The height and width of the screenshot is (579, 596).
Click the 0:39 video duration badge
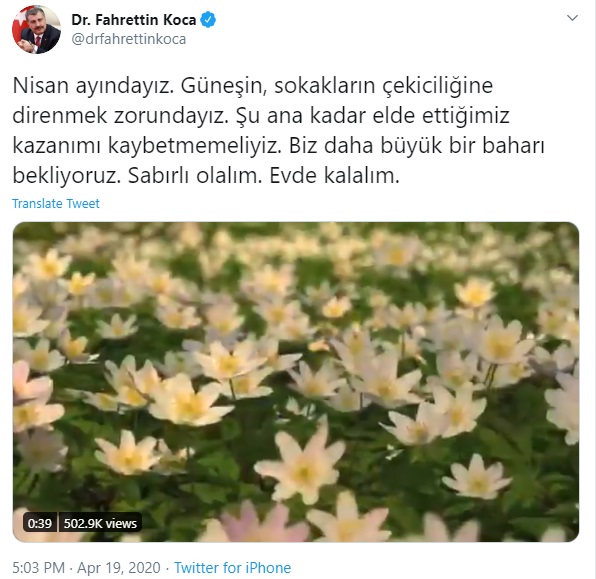tap(40, 523)
